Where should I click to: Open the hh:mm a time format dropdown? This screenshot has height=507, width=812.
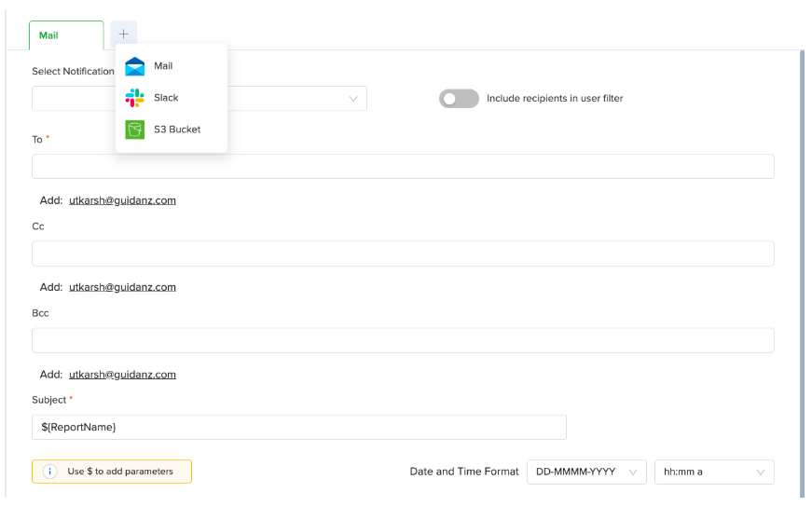(714, 472)
